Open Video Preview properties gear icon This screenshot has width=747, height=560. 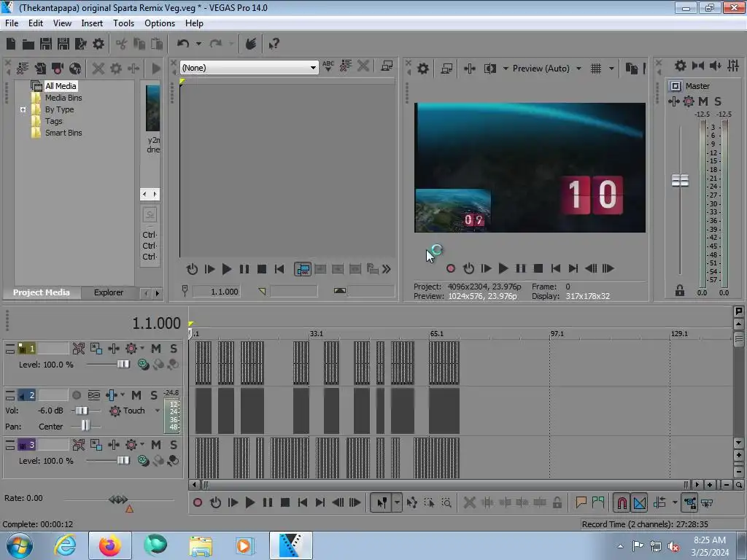tap(422, 69)
